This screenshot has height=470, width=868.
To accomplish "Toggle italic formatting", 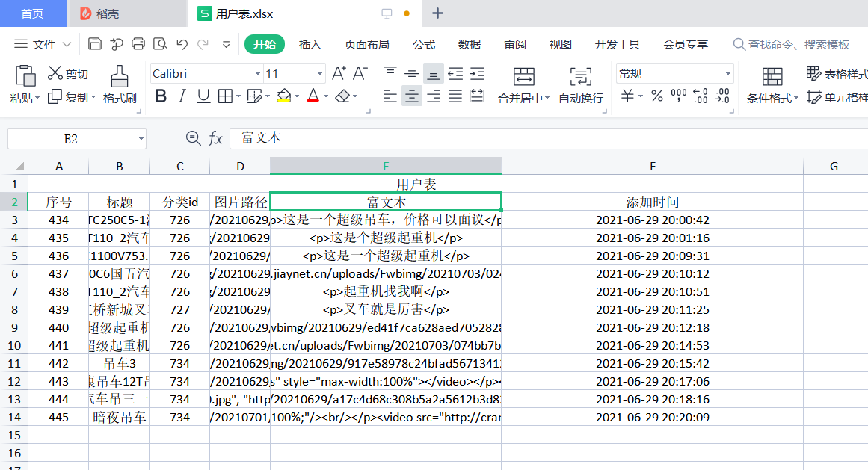I will coord(182,96).
